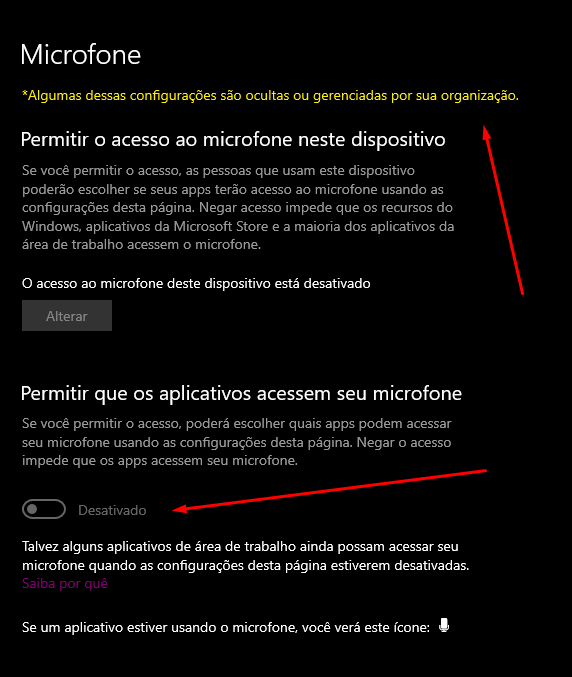
Task: Click the text O acesso ao microfone deste dispositivo está desativado
Action: click(196, 284)
